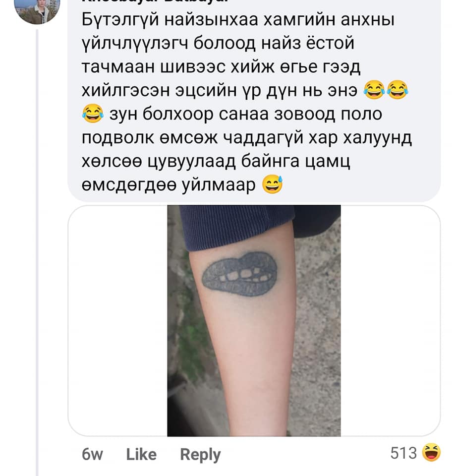Tap the first crying-laugh emoji after 'энэ'

(374, 90)
